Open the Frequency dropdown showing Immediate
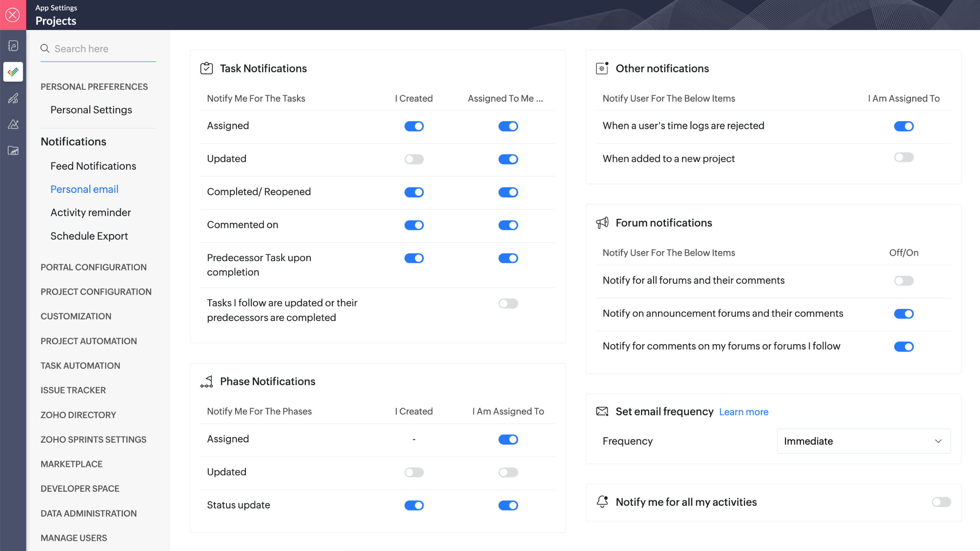Viewport: 980px width, 551px height. coord(864,441)
